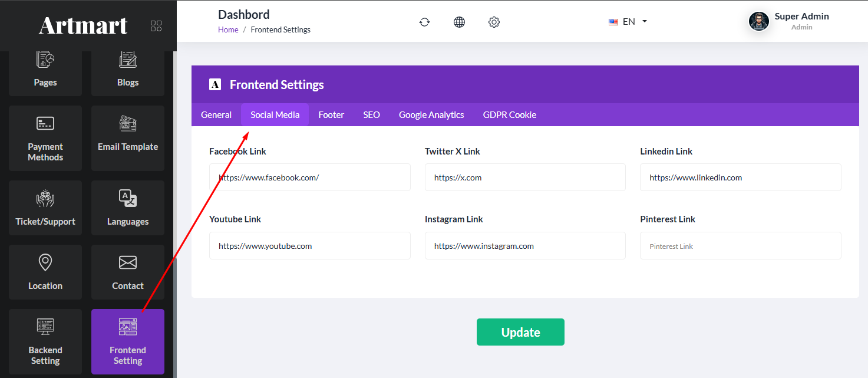Switch to the Footer tab
Screen dimensions: 868x378
pos(331,115)
